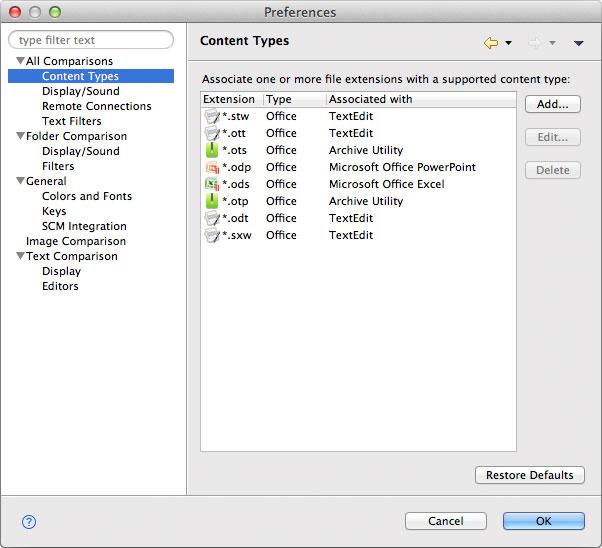Open the help question mark icon
Image resolution: width=602 pixels, height=548 pixels.
(x=29, y=521)
